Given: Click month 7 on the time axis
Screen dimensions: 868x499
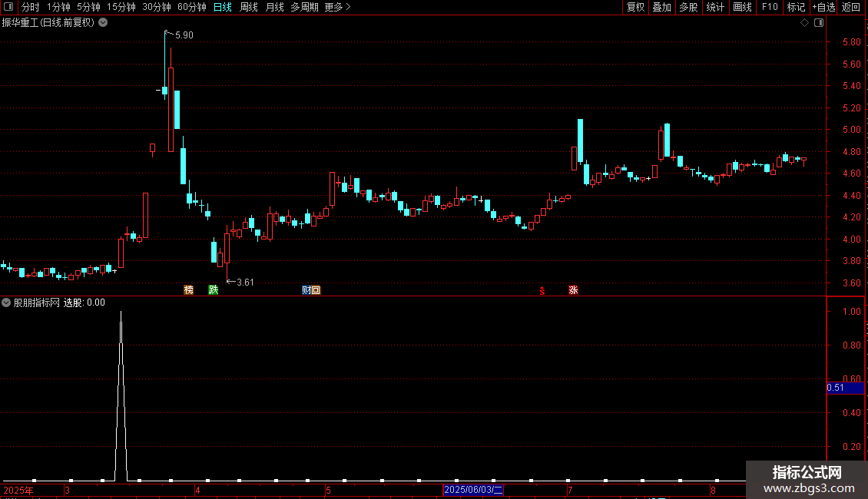Looking at the screenshot, I should (x=570, y=490).
